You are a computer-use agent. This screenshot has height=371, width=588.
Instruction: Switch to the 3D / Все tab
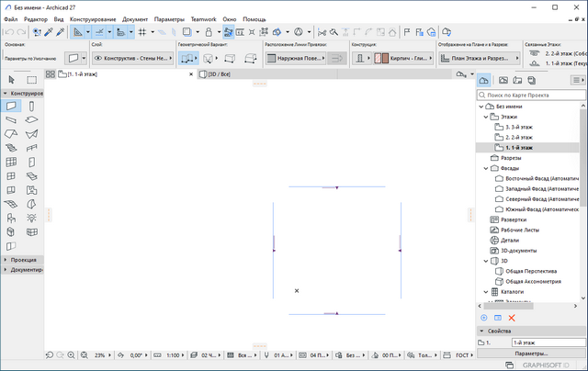[218, 73]
